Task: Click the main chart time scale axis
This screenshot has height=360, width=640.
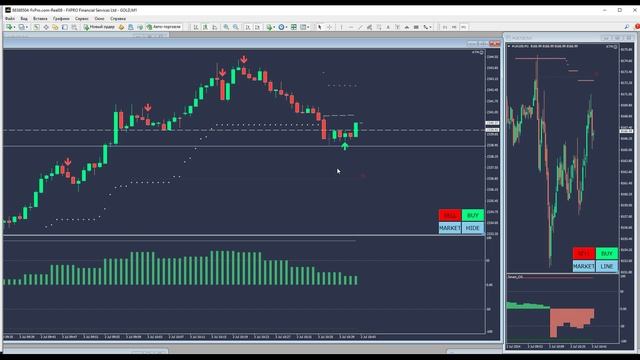Action: 244,337
